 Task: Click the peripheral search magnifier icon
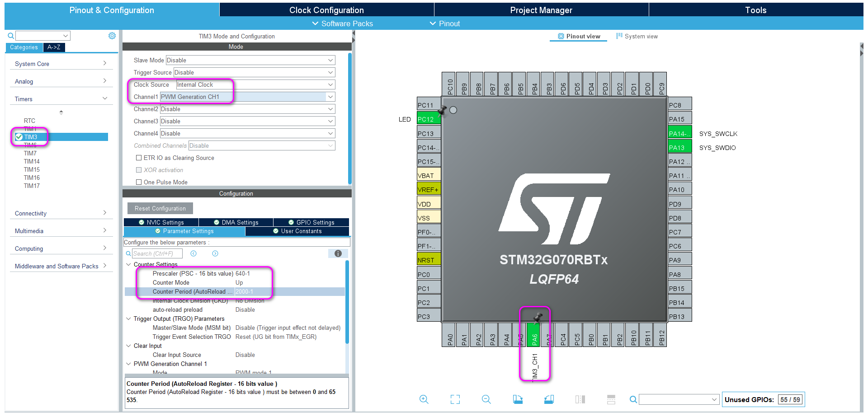point(11,36)
